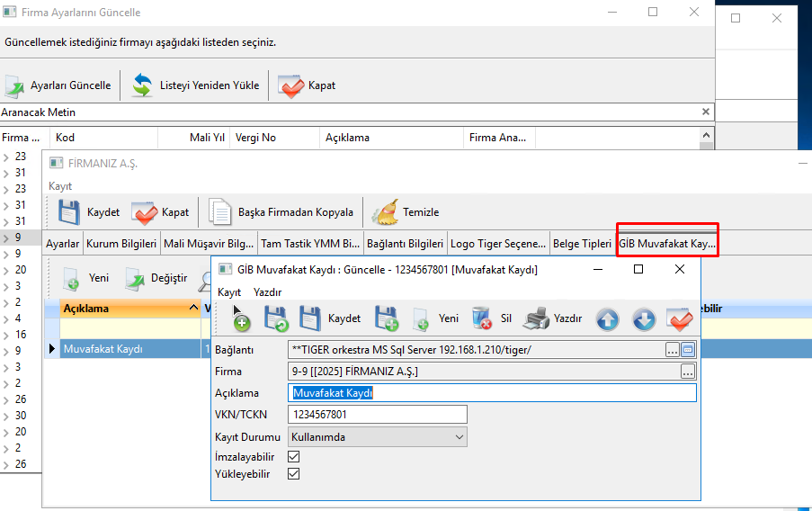Click the Temizle broom icon
This screenshot has width=812, height=511.
click(x=385, y=212)
